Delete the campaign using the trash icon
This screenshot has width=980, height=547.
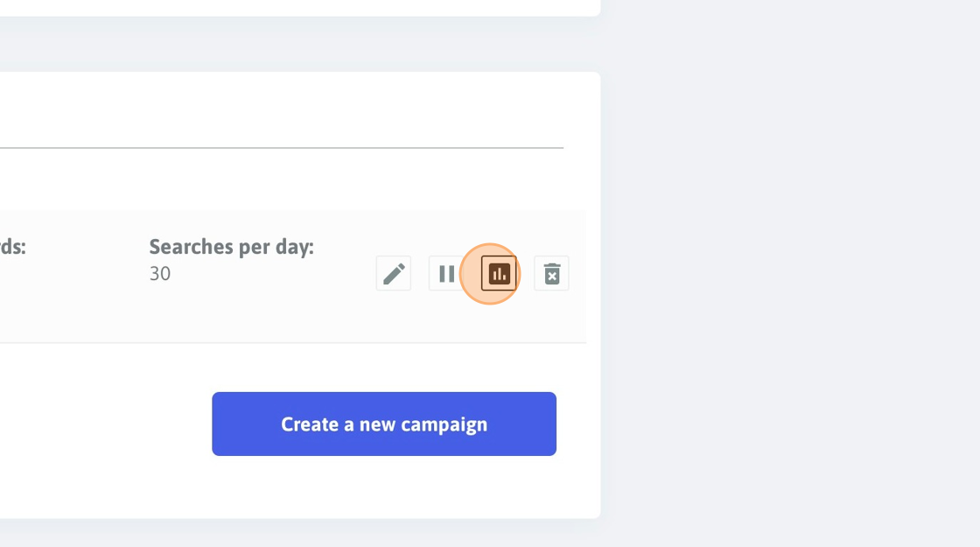tap(551, 273)
